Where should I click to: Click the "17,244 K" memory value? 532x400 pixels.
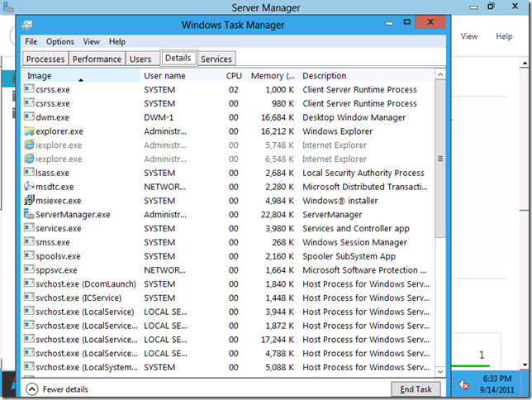pyautogui.click(x=278, y=339)
